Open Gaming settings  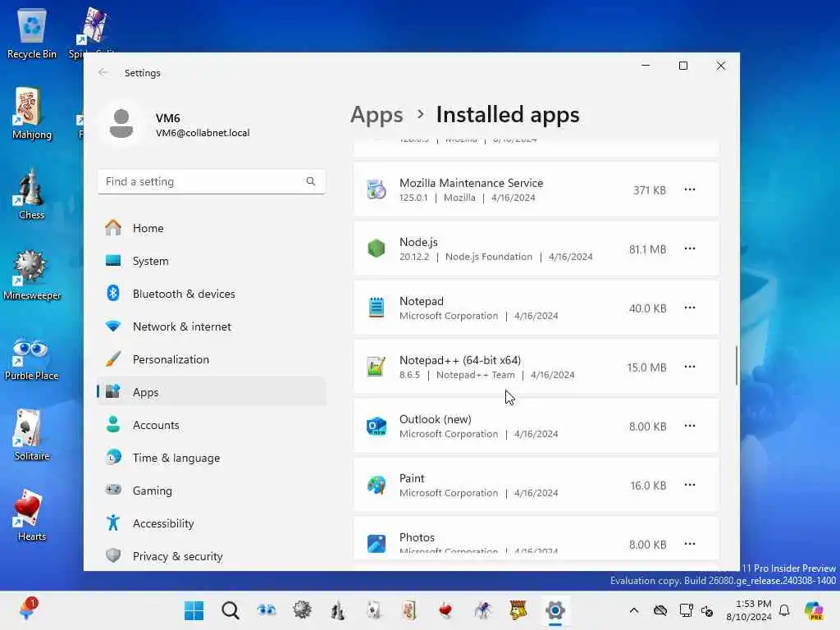click(x=212, y=491)
